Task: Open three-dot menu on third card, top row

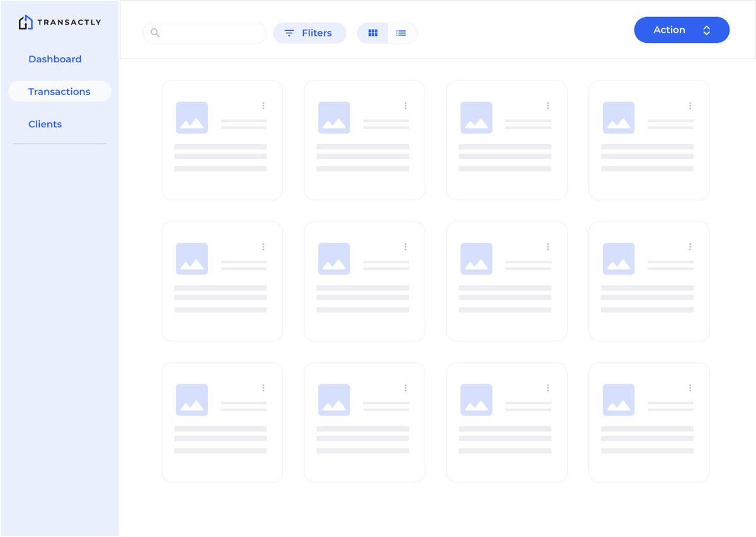Action: [548, 106]
